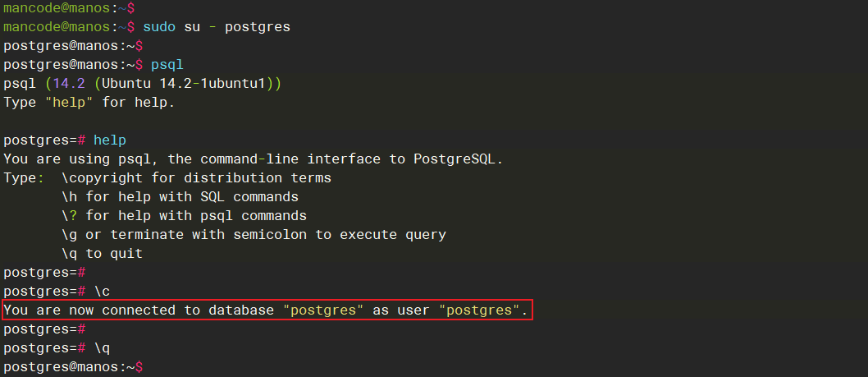Click the red-highlighted 'You are now connected' message
Image resolution: width=868 pixels, height=377 pixels.
click(267, 310)
